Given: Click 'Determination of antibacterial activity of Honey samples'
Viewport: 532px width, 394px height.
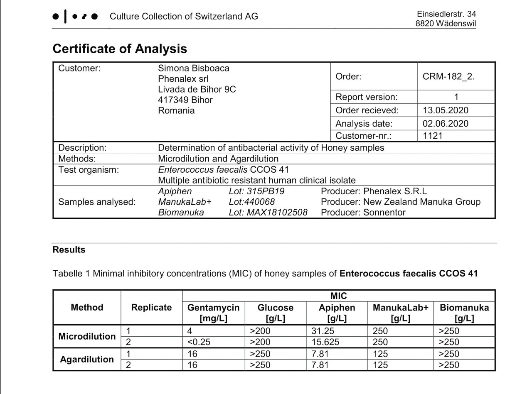Looking at the screenshot, I should click(271, 148).
